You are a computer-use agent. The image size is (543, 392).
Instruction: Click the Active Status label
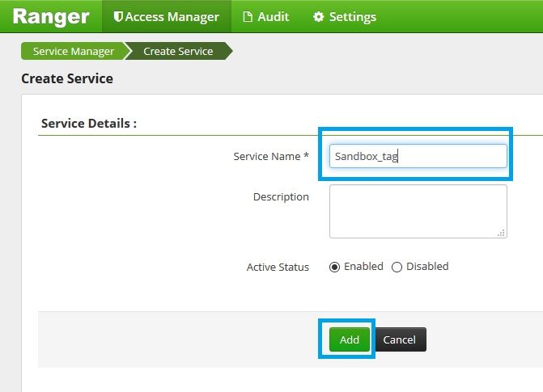pos(278,267)
